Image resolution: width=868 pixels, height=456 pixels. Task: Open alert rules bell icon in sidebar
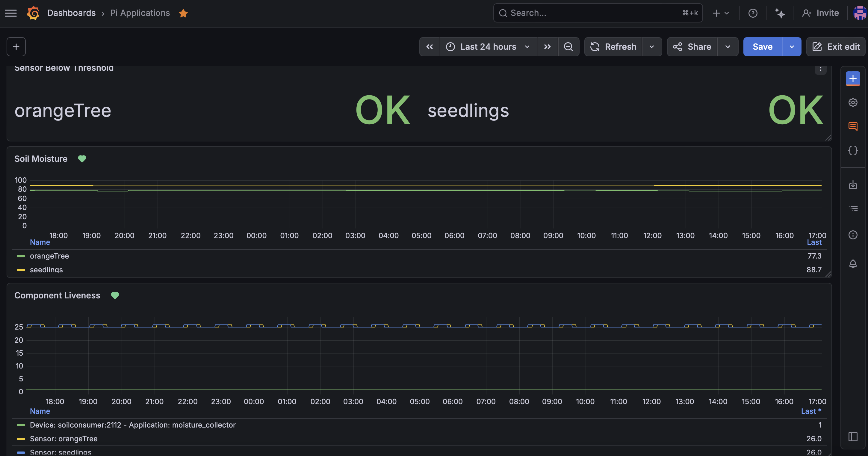point(853,264)
